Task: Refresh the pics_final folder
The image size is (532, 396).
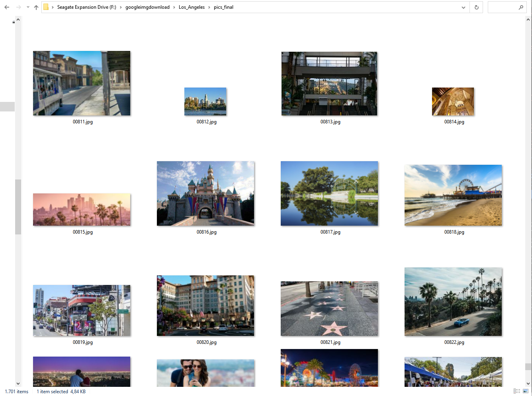Action: click(x=477, y=7)
